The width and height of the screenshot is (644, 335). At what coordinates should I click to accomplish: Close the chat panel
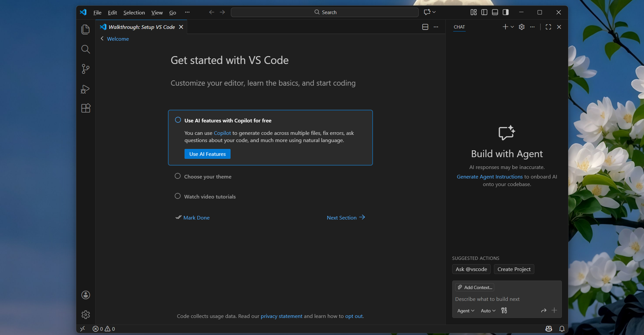[x=559, y=27]
